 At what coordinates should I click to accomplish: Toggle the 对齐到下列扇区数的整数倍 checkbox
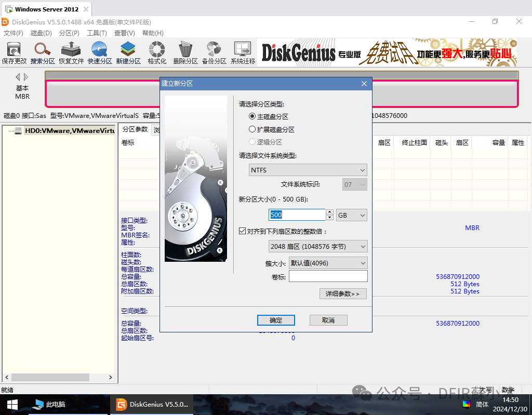click(242, 231)
